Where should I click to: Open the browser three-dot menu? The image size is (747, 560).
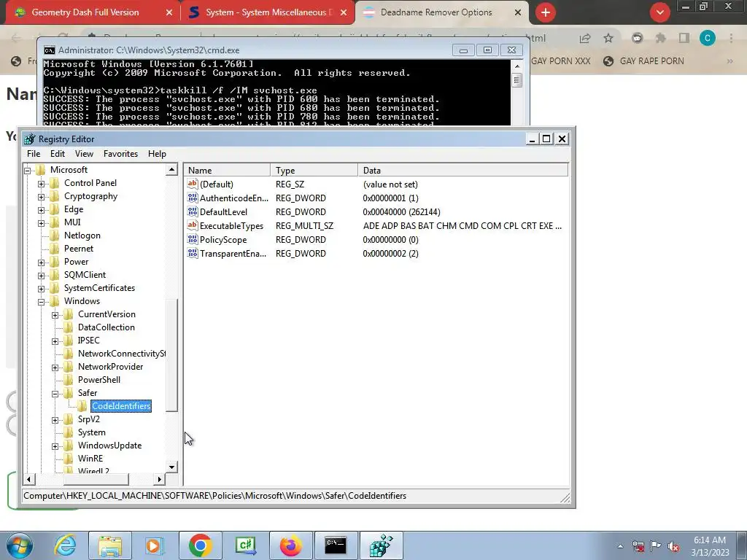[731, 38]
